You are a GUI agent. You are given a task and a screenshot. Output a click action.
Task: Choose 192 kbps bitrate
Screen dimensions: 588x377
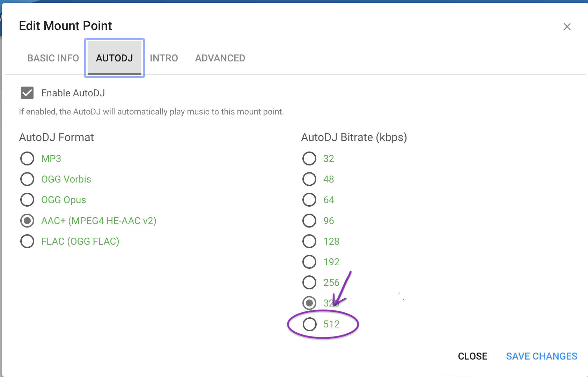309,262
